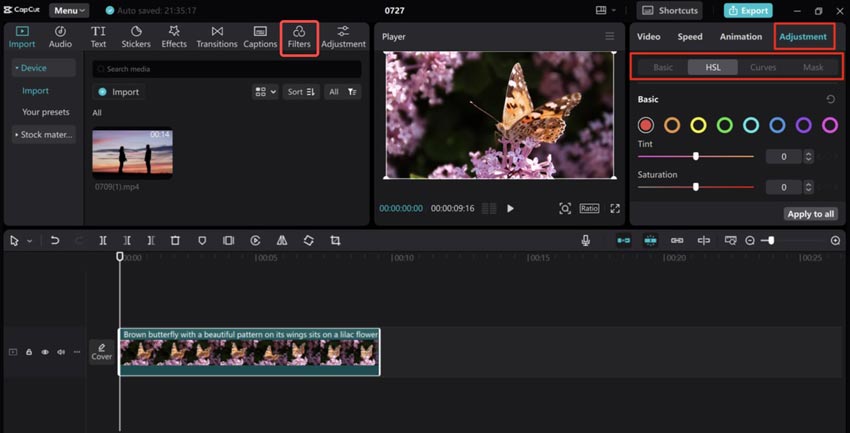The width and height of the screenshot is (850, 433).
Task: Toggle the track lock icon
Action: [x=29, y=352]
